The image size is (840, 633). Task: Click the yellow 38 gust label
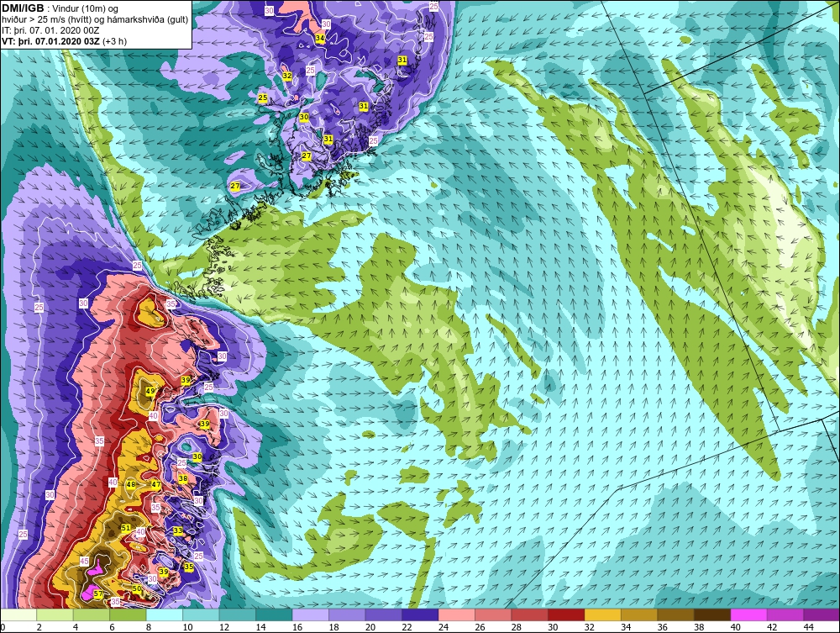point(182,478)
